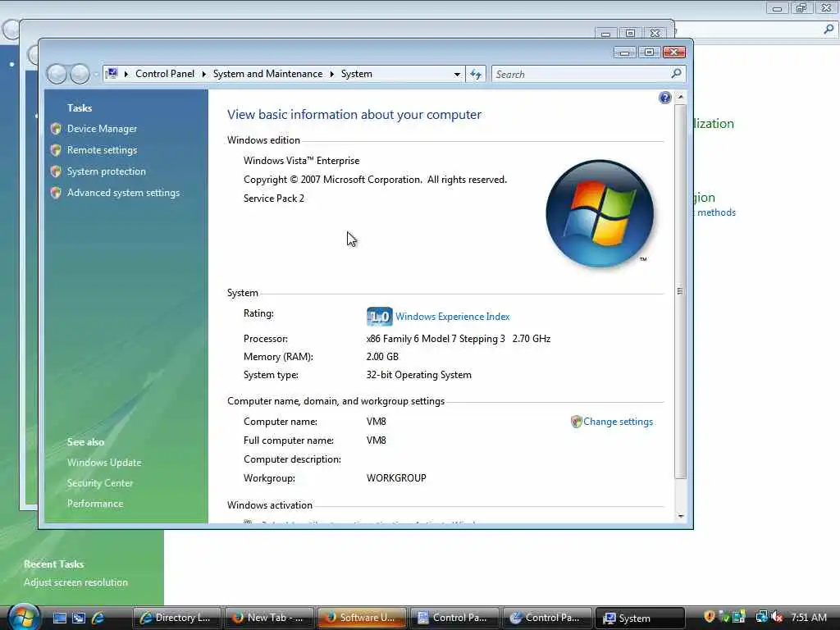Click the 1.0 rating badge icon

click(379, 317)
